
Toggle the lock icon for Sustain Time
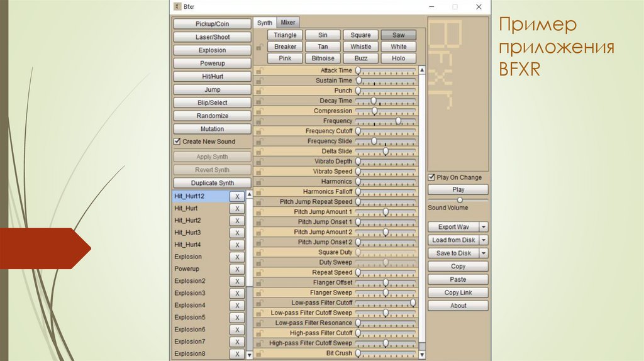pos(260,81)
